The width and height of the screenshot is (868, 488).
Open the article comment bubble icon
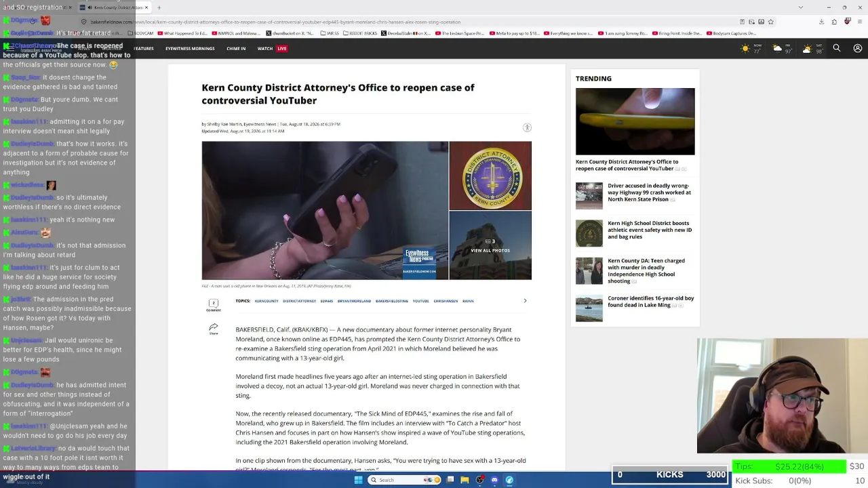[x=213, y=304]
